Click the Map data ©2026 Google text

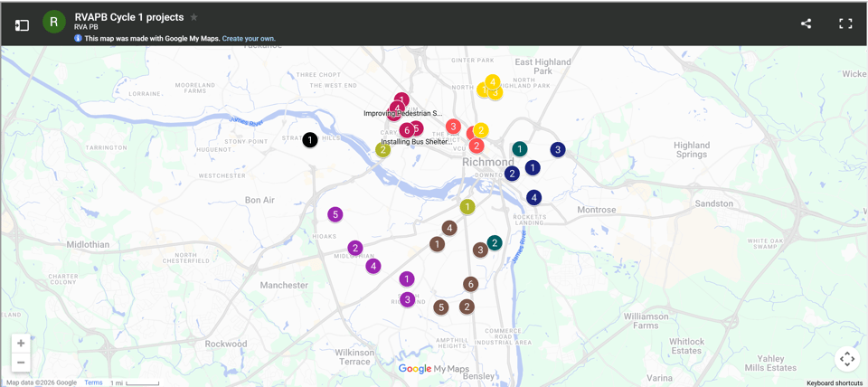42,382
